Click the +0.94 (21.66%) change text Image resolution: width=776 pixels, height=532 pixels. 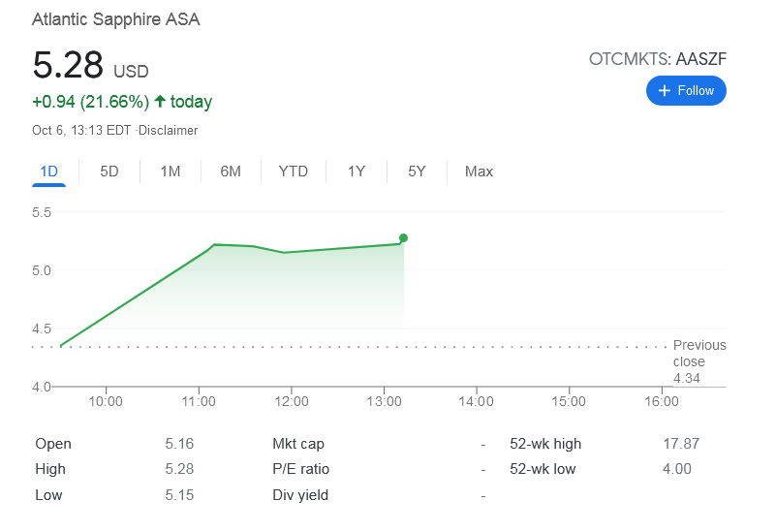[x=90, y=102]
